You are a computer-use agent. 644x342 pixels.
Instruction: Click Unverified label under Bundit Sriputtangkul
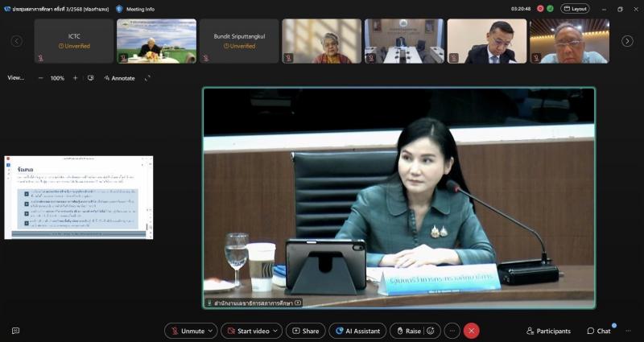click(x=239, y=46)
